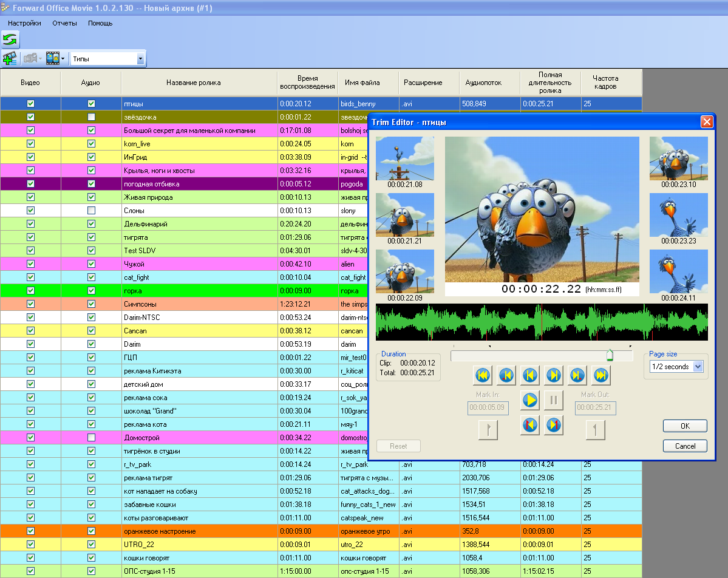
Task: Click Cancel in the Trim Editor
Action: pos(685,446)
